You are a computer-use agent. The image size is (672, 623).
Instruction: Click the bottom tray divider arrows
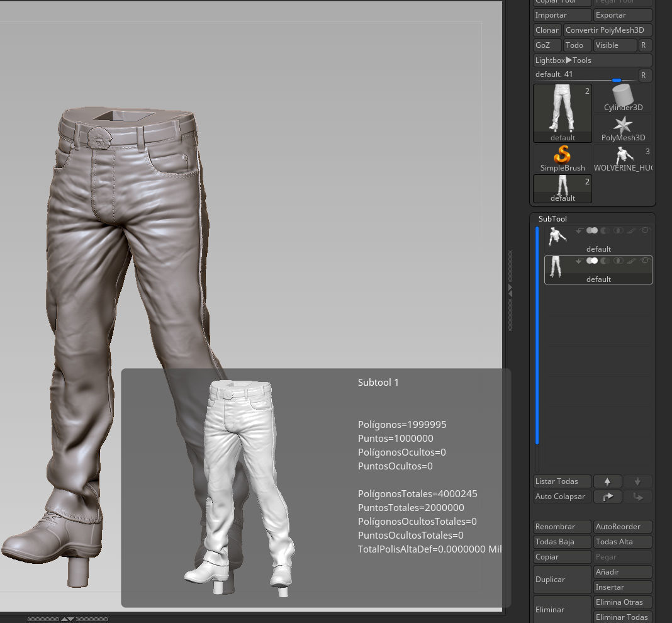pyautogui.click(x=68, y=619)
